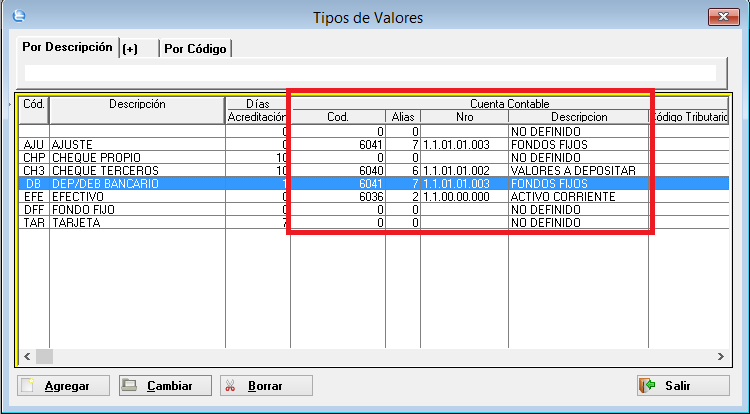Screen dimensions: 750x414
Task: Select the CHEQUE TERCEROS row
Action: (134, 171)
